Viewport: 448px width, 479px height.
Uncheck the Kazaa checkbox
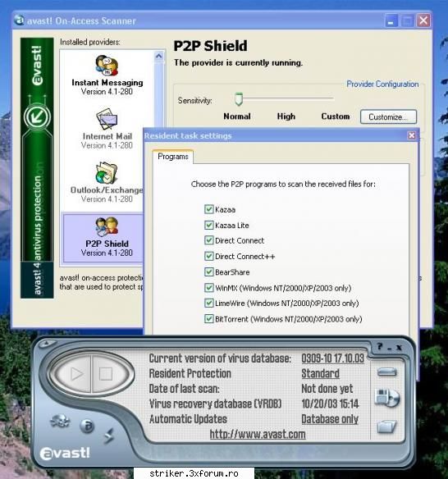pos(208,209)
